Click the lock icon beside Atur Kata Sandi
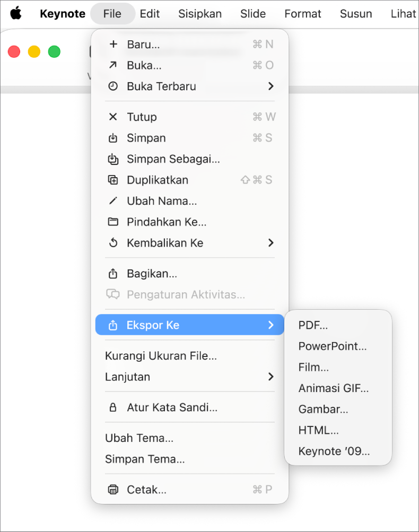 click(x=113, y=407)
